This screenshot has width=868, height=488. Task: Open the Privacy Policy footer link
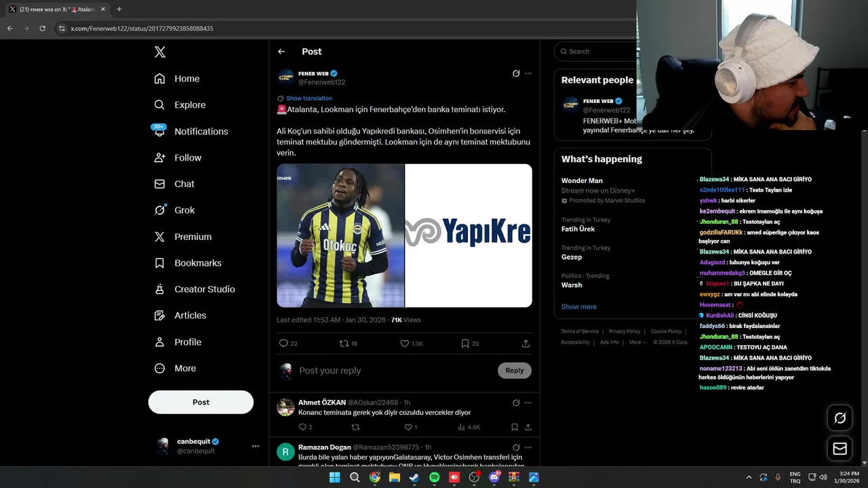625,331
